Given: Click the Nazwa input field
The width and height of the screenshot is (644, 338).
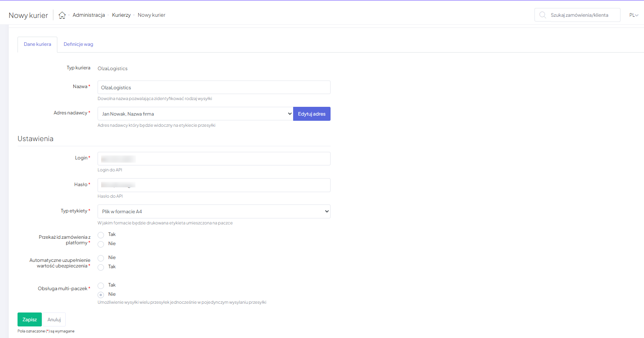Looking at the screenshot, I should click(x=214, y=88).
